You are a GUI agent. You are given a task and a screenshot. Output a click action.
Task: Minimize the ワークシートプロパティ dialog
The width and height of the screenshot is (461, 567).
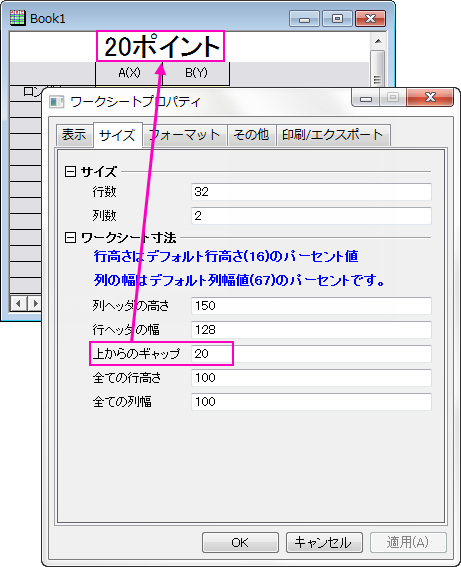(366, 98)
